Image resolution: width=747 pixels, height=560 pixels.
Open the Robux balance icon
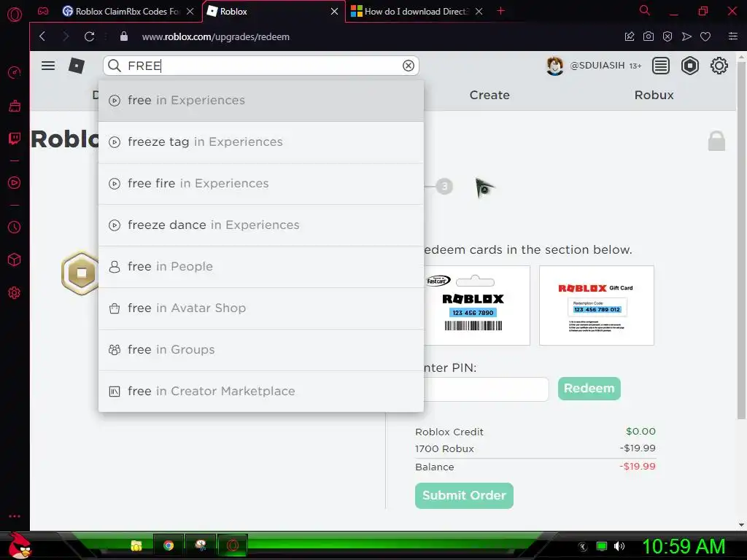click(690, 66)
